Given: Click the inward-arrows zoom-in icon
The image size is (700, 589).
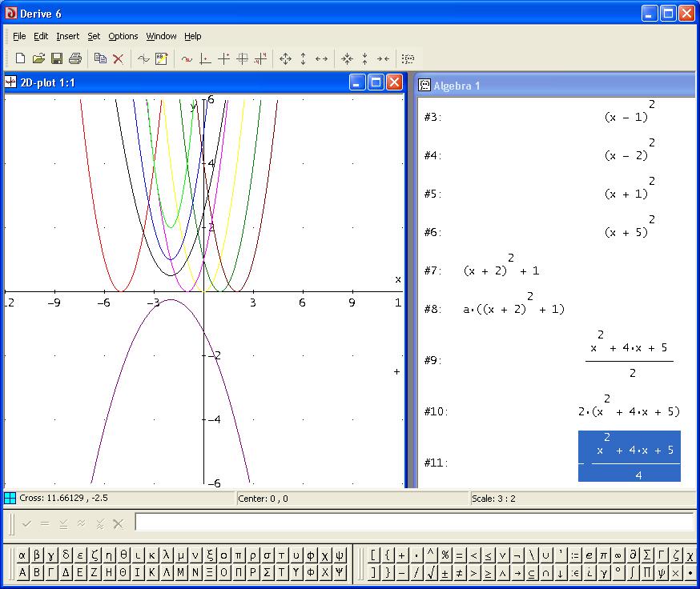Looking at the screenshot, I should click(x=347, y=58).
